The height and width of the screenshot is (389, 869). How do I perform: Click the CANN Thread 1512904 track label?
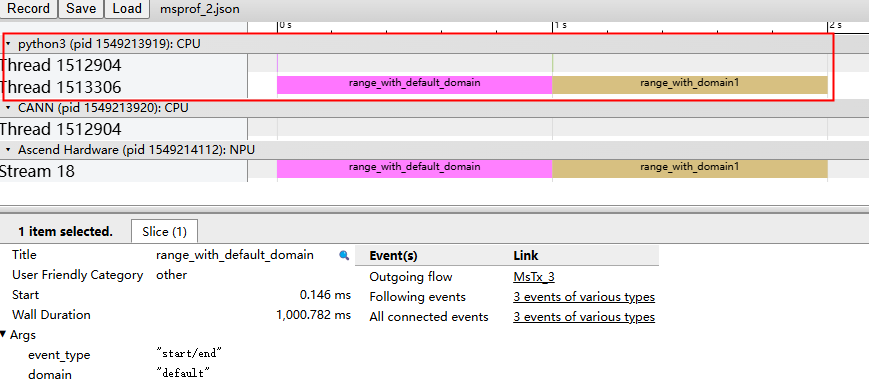coord(60,129)
